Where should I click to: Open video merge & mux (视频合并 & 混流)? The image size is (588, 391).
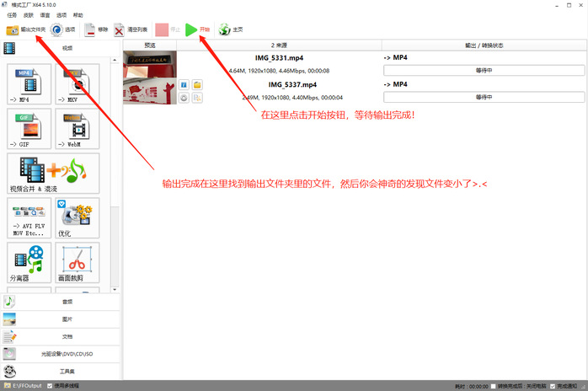[x=53, y=174]
